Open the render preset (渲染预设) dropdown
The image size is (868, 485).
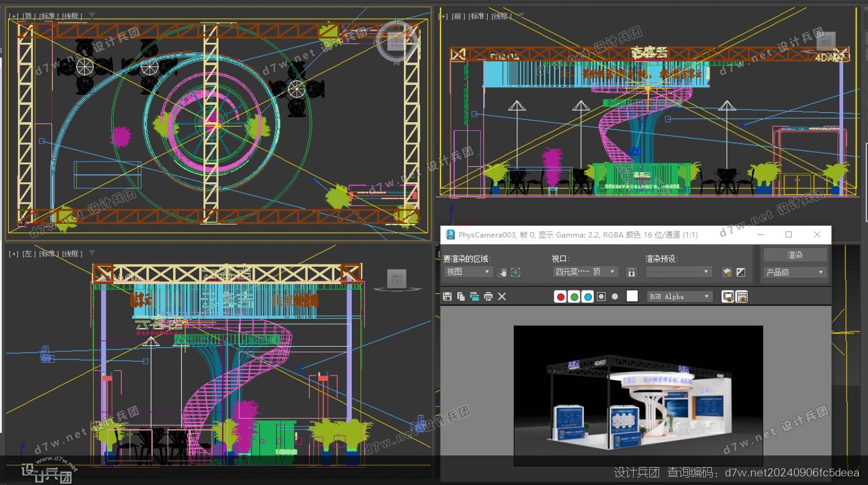click(678, 271)
